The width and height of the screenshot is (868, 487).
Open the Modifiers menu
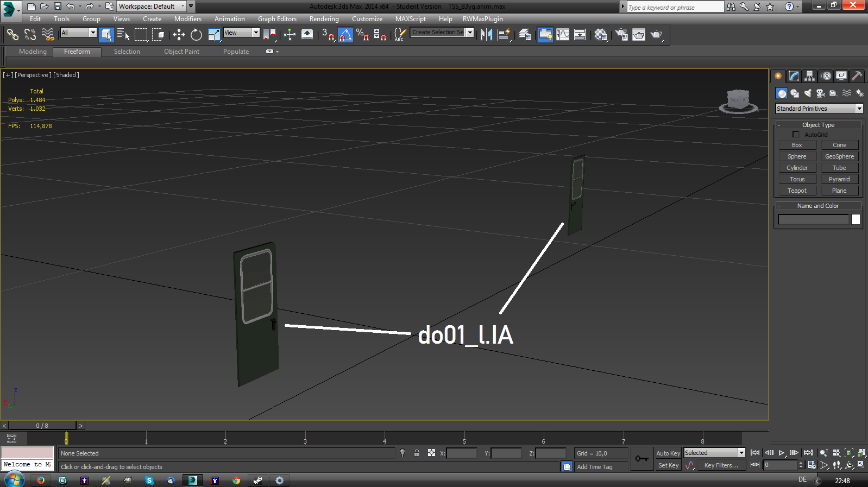click(187, 19)
